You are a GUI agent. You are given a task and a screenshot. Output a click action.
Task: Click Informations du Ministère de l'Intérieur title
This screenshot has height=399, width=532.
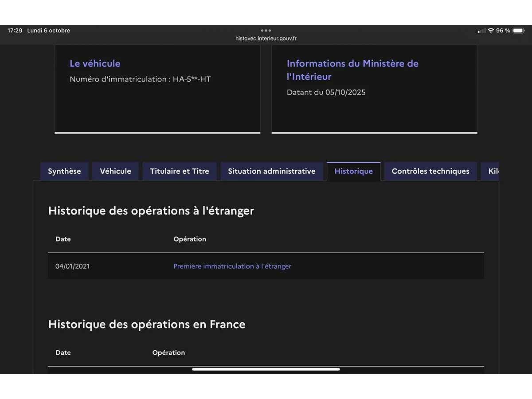(352, 70)
